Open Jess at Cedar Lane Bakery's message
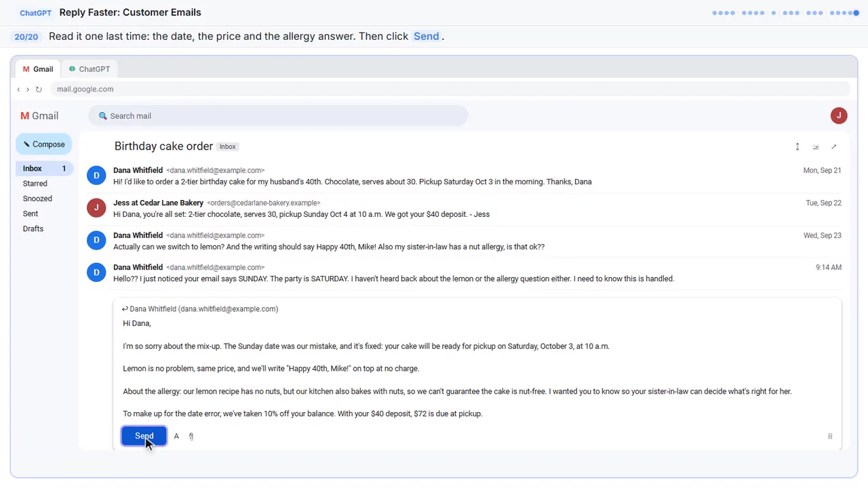The width and height of the screenshot is (868, 488). pyautogui.click(x=464, y=208)
